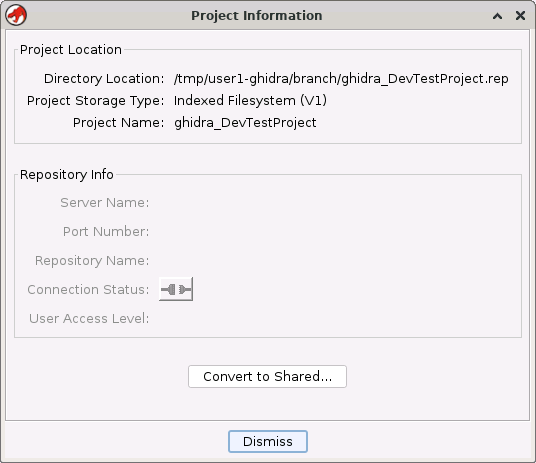The width and height of the screenshot is (536, 463).
Task: Click project name ghidra_DevTestProject value
Action: 245,122
